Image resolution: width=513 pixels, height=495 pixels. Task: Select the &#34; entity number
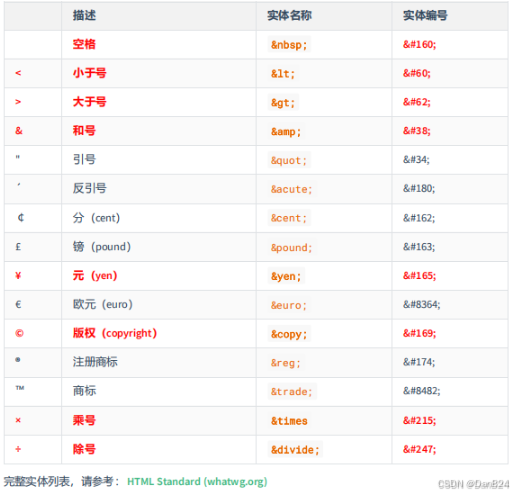click(x=416, y=160)
